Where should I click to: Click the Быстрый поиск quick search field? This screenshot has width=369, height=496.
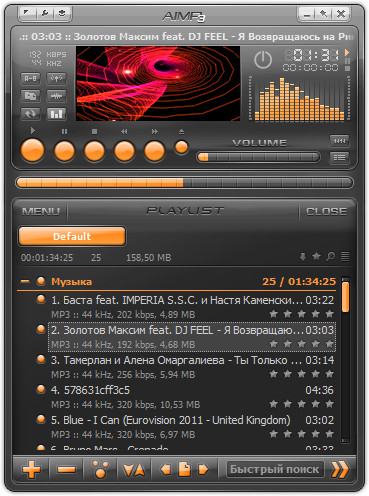click(275, 469)
